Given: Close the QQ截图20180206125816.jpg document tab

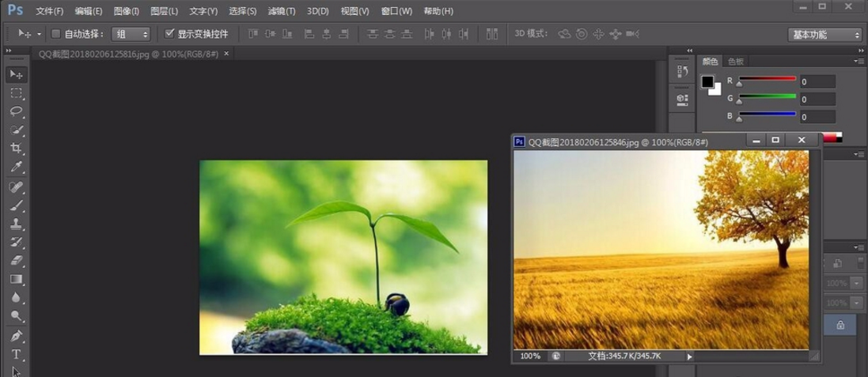Looking at the screenshot, I should point(226,54).
